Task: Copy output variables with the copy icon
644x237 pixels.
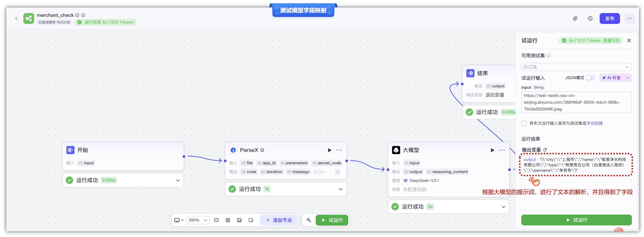Action: (545, 150)
